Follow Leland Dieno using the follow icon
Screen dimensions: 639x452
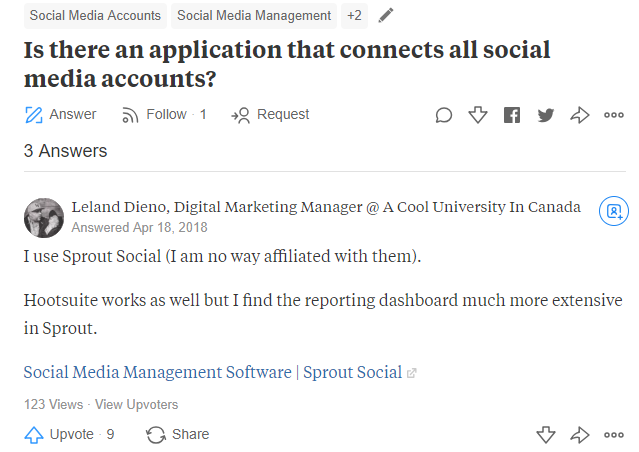[613, 211]
